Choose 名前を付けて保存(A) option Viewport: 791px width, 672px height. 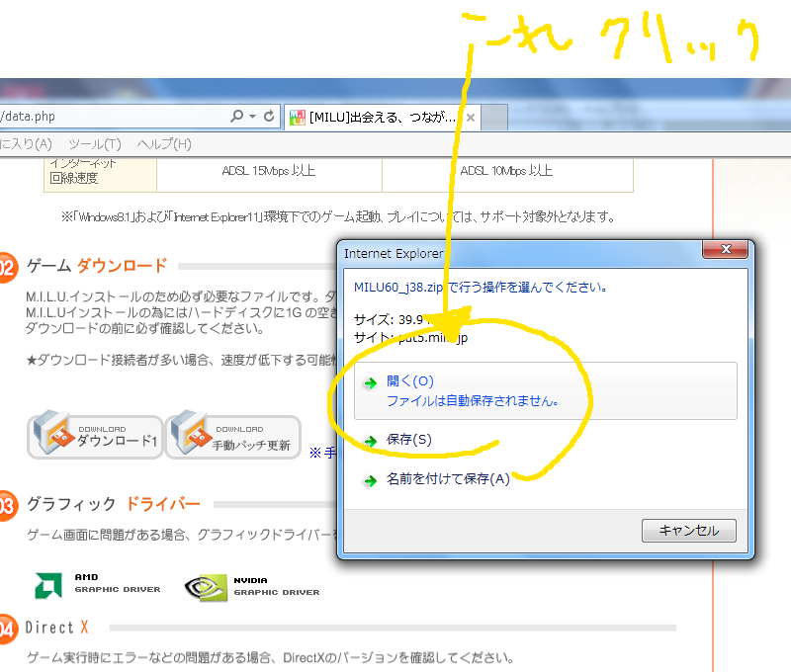448,479
